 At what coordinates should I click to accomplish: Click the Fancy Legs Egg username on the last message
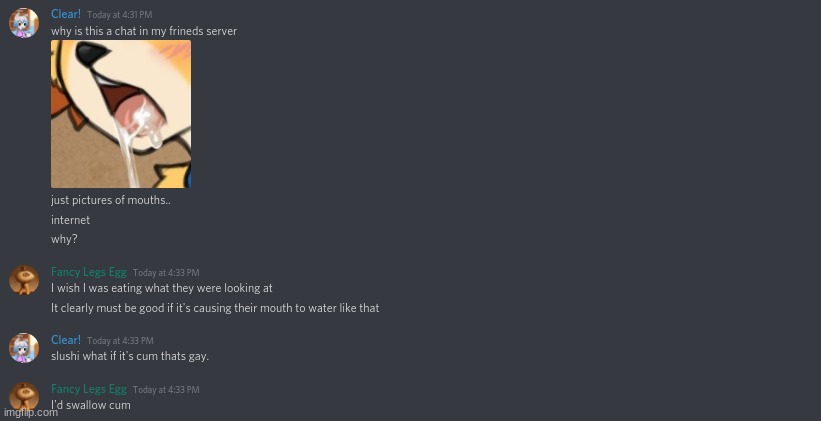(89, 389)
